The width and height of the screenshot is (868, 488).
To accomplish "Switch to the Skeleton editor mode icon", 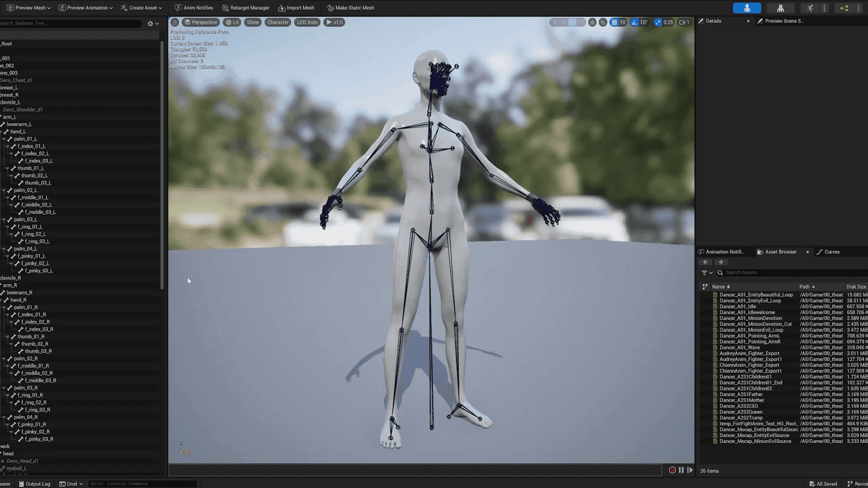I will [x=747, y=8].
